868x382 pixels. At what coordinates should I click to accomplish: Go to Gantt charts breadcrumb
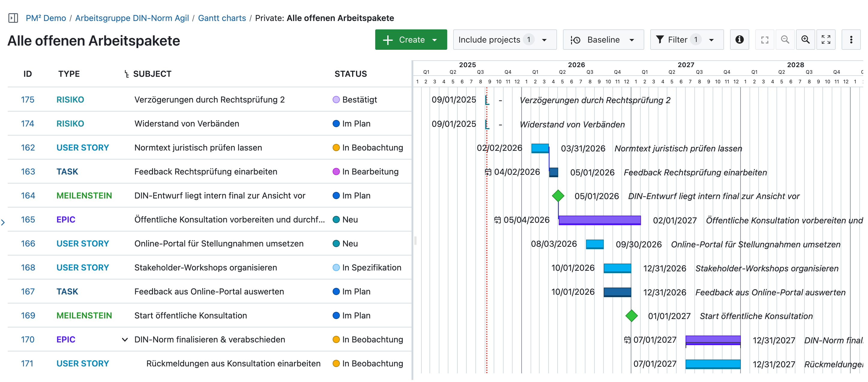222,18
